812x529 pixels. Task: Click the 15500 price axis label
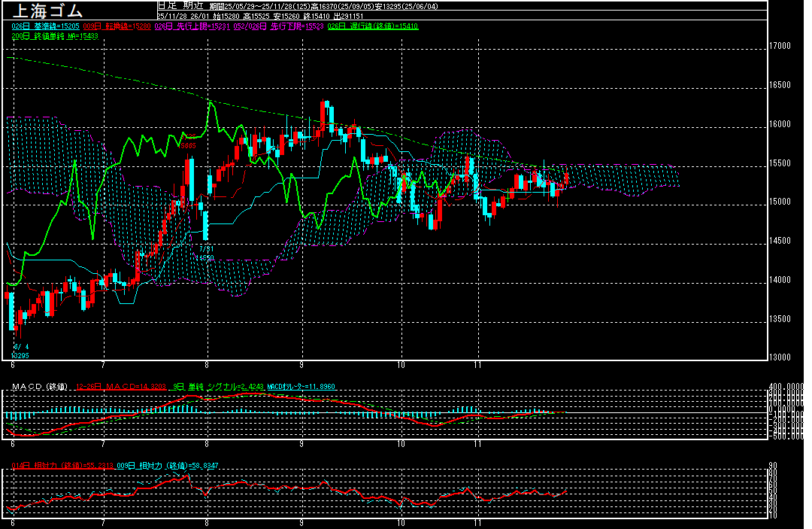tap(780, 163)
